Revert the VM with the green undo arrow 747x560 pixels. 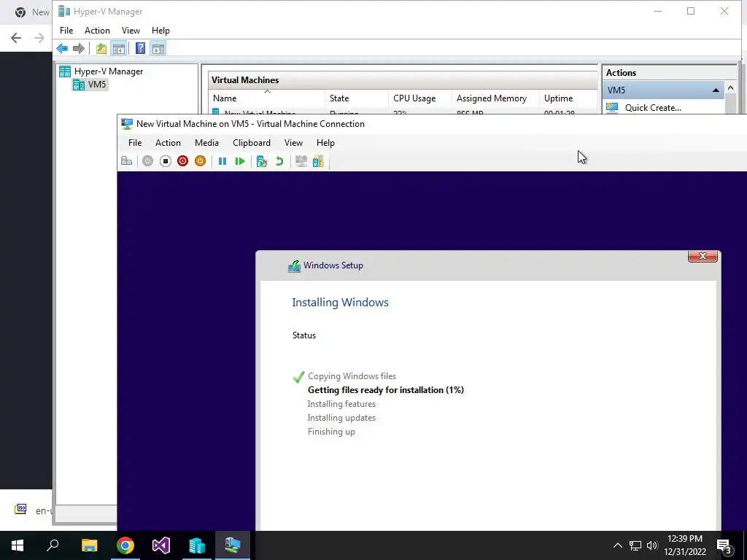coord(279,161)
